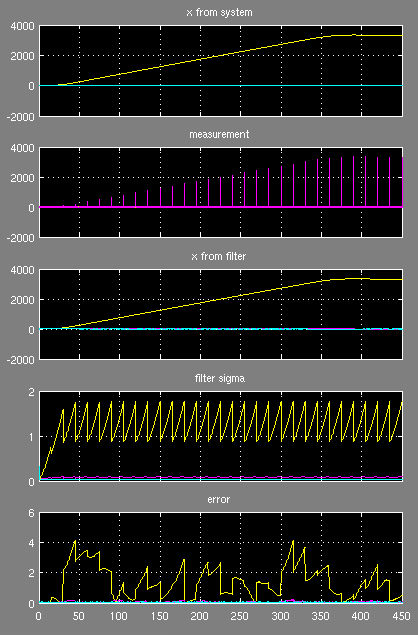This screenshot has width=418, height=635.
Task: Click y-axis label 4000 of 'measurement' plot
Action: pyautogui.click(x=22, y=148)
